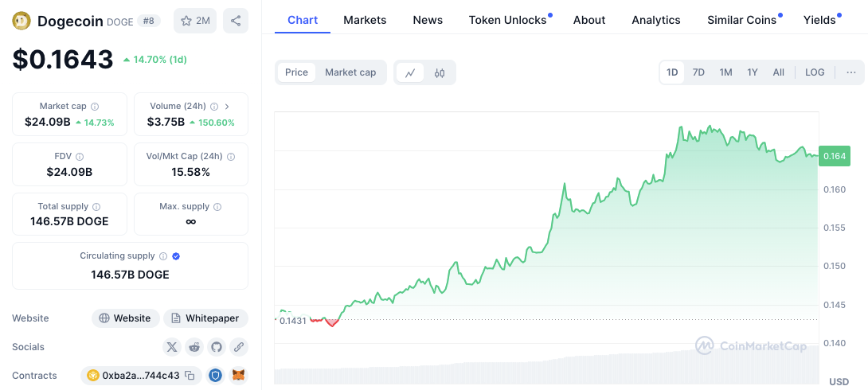Click the $0.1643 price text
Image resolution: width=868 pixels, height=390 pixels.
point(63,59)
